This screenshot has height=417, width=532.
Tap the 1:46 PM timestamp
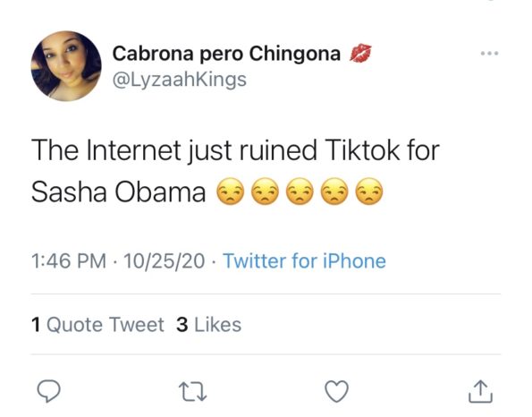69,260
